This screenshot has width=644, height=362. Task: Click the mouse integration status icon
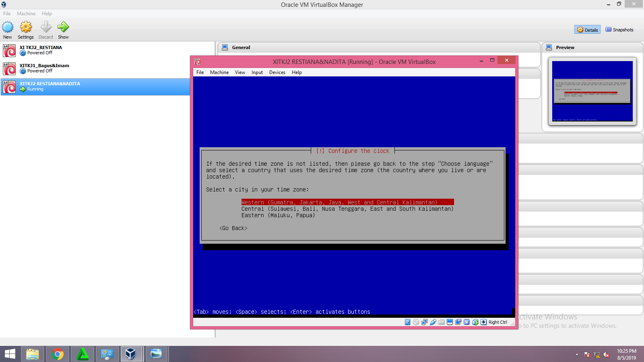[475, 322]
